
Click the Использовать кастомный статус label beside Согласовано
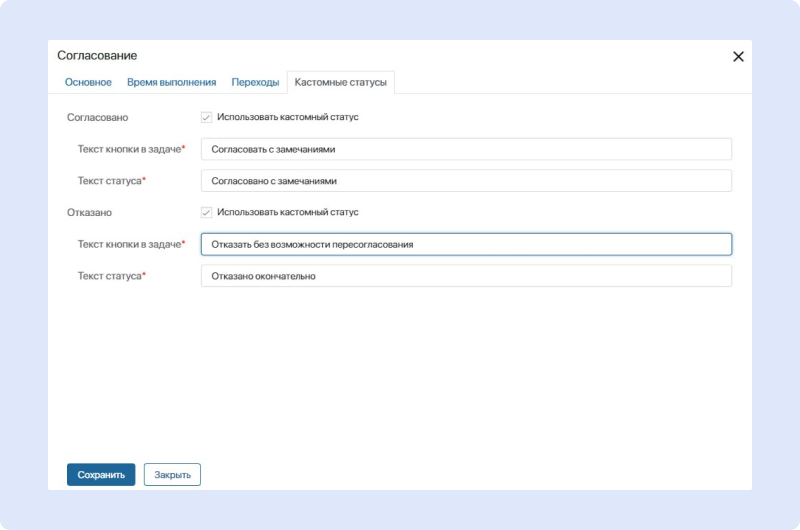coord(287,117)
